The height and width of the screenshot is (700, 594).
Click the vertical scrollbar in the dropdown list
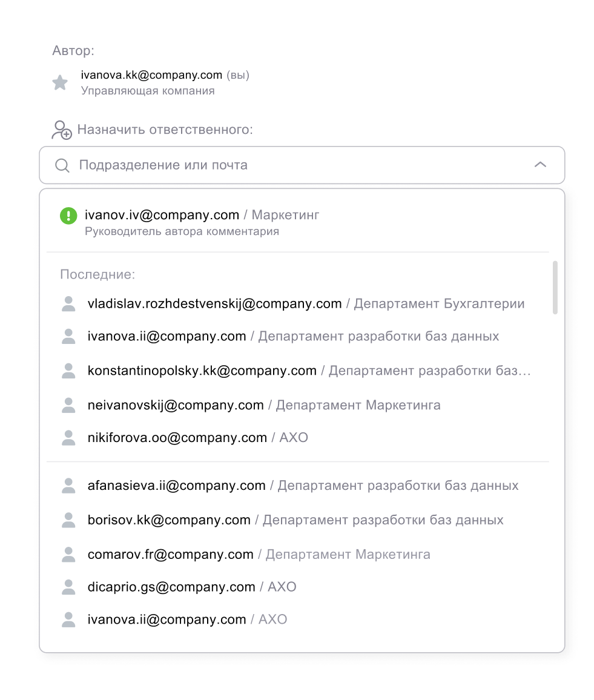(555, 288)
